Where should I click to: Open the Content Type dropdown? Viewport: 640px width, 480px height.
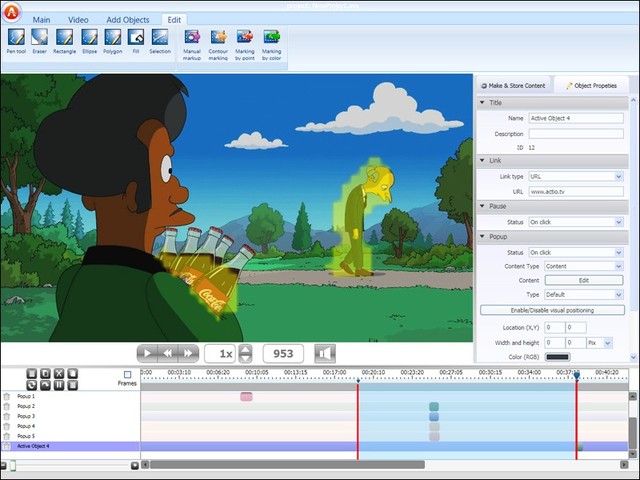[618, 266]
